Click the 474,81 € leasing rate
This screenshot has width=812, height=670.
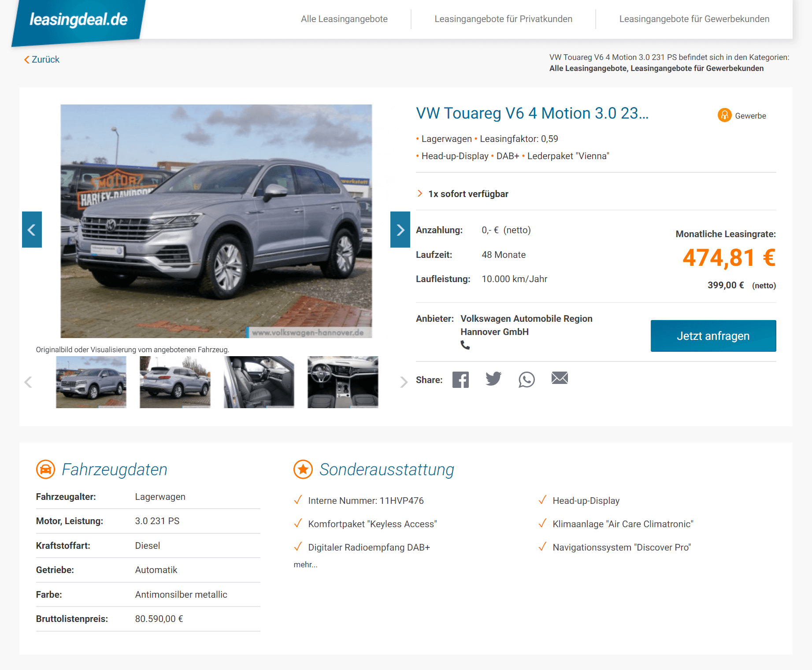tap(729, 258)
